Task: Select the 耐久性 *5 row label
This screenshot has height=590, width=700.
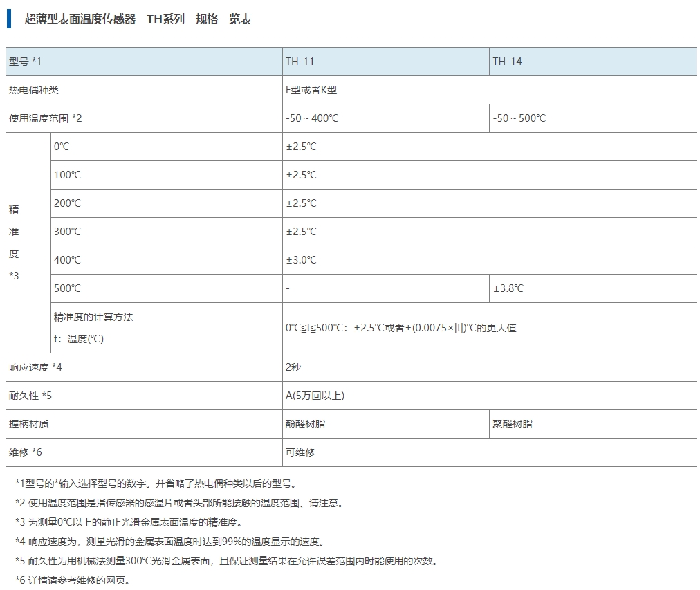Action: click(30, 396)
